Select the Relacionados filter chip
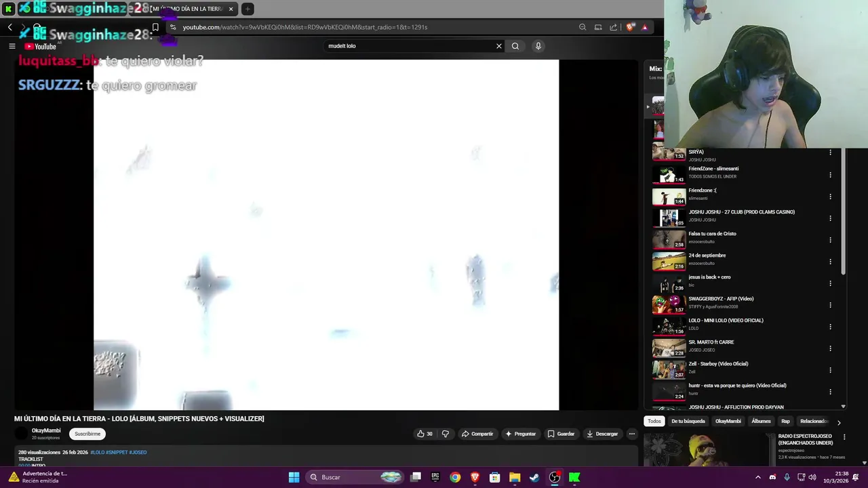 [813, 421]
